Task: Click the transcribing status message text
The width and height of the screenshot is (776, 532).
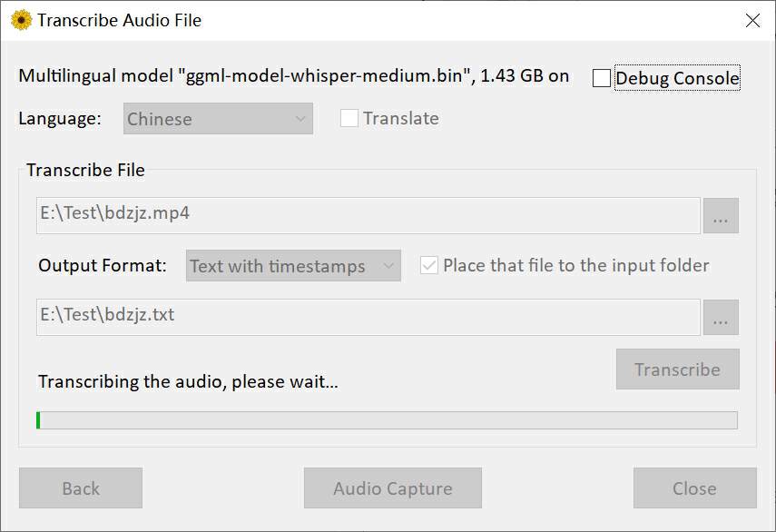Action: pyautogui.click(x=188, y=381)
